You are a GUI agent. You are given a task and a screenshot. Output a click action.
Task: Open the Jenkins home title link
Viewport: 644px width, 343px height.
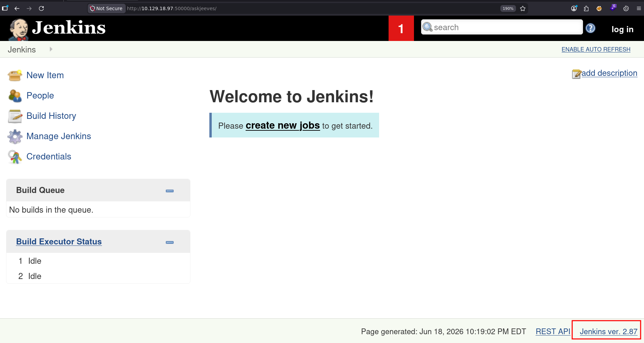tap(69, 28)
